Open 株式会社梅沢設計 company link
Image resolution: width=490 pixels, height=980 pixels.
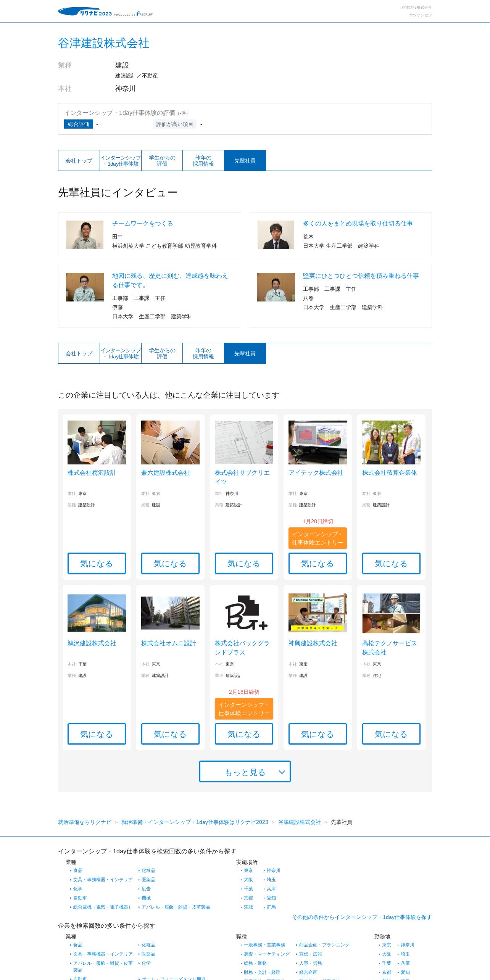click(x=92, y=473)
